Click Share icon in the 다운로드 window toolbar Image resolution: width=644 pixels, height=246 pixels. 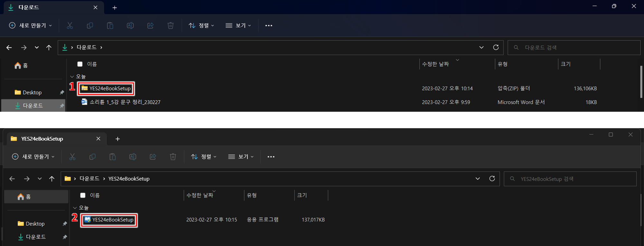pos(150,25)
